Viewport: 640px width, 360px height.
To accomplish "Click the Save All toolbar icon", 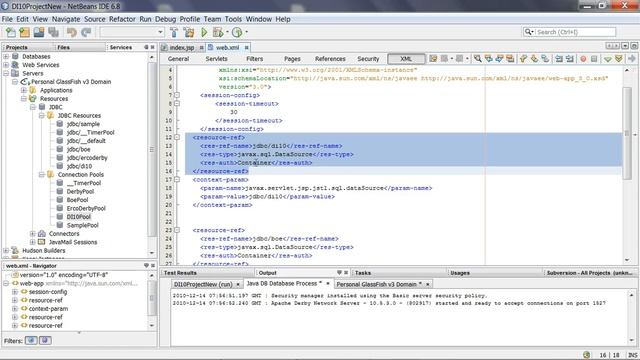I will point(53,32).
